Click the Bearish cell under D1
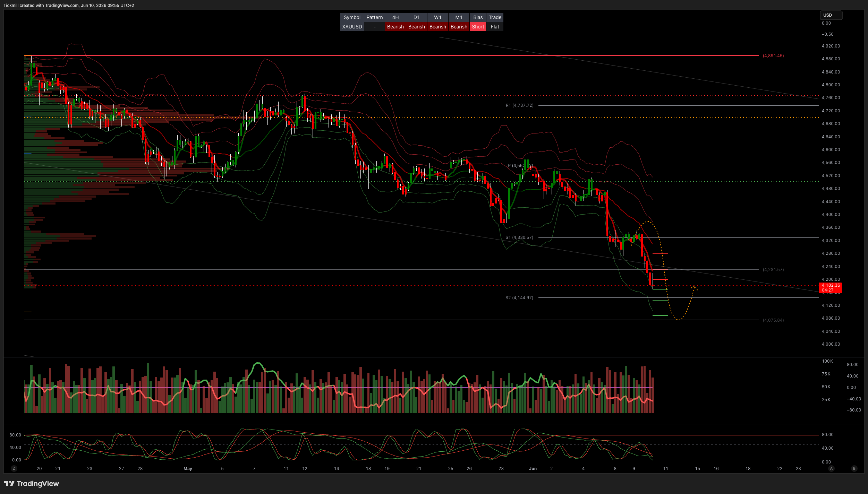The image size is (868, 494). coord(416,27)
